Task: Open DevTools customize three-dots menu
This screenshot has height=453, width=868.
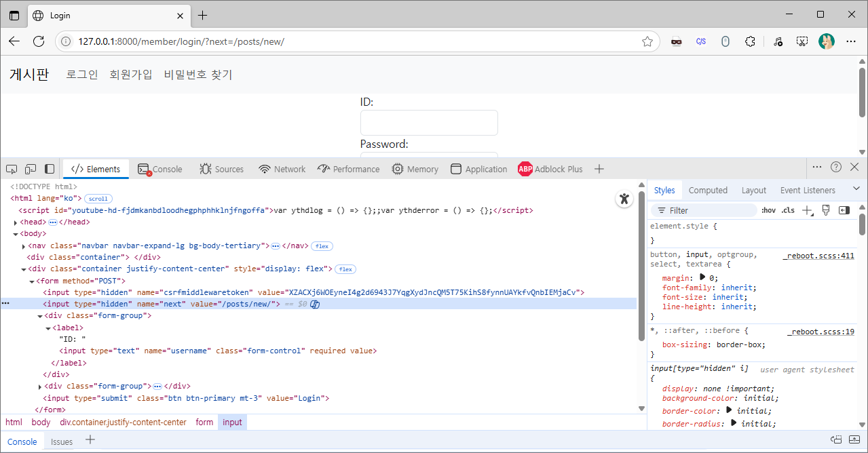Action: 817,167
